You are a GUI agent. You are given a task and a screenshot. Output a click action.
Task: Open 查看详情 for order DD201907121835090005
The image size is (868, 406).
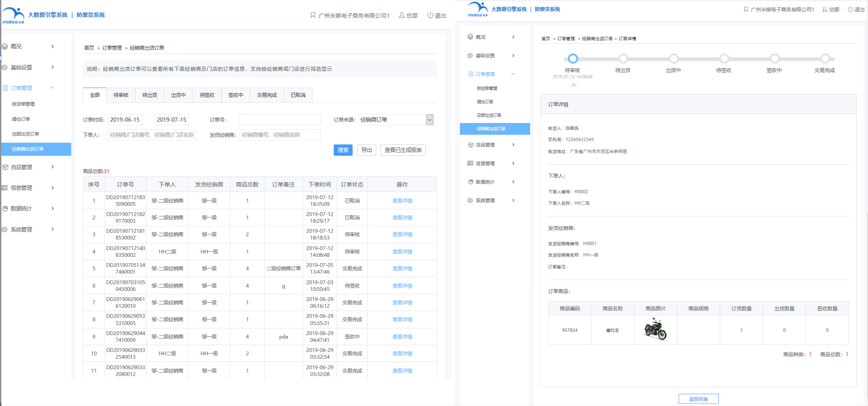click(402, 201)
